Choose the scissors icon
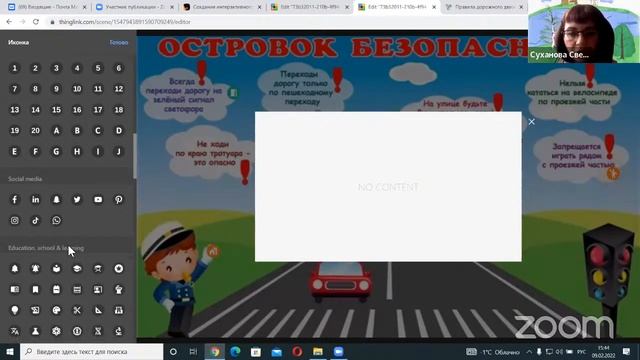 pyautogui.click(x=77, y=310)
